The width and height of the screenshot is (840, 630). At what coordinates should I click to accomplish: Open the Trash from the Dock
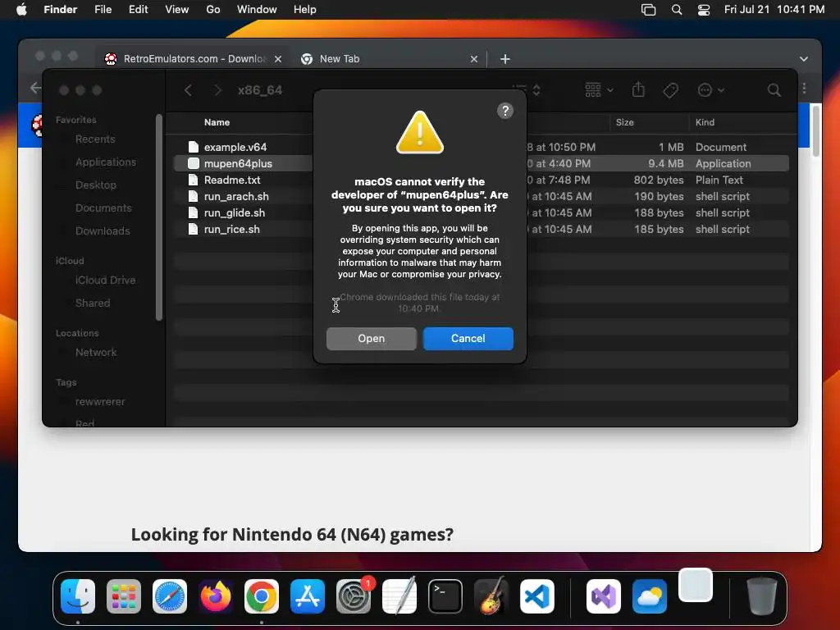click(762, 596)
